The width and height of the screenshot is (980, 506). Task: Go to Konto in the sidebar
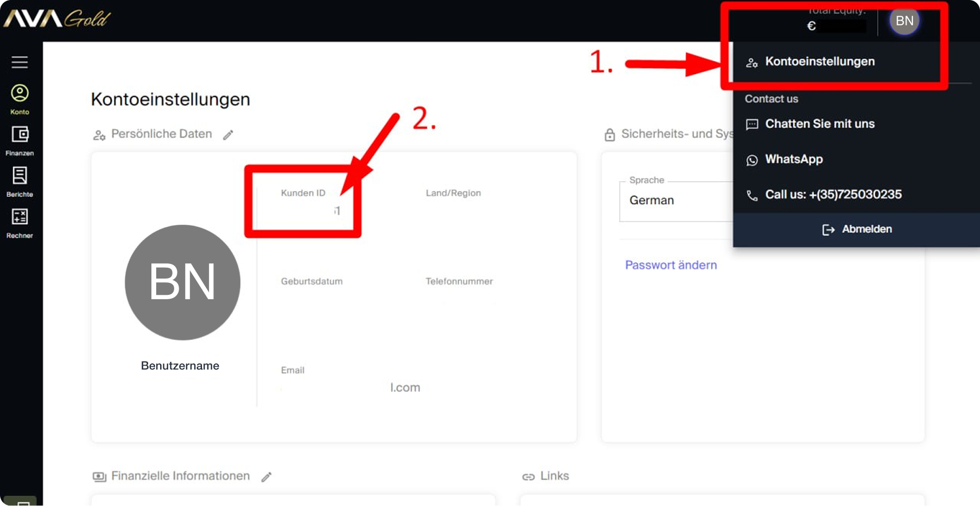point(20,99)
